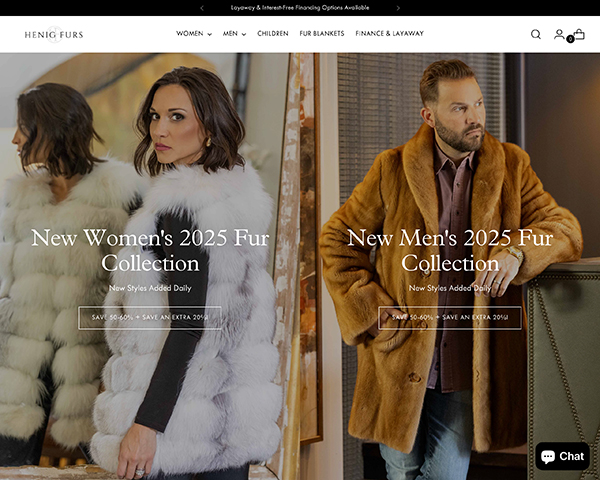Screen dimensions: 600x480
Task: Open Finance & Layaway menu item
Action: point(390,34)
